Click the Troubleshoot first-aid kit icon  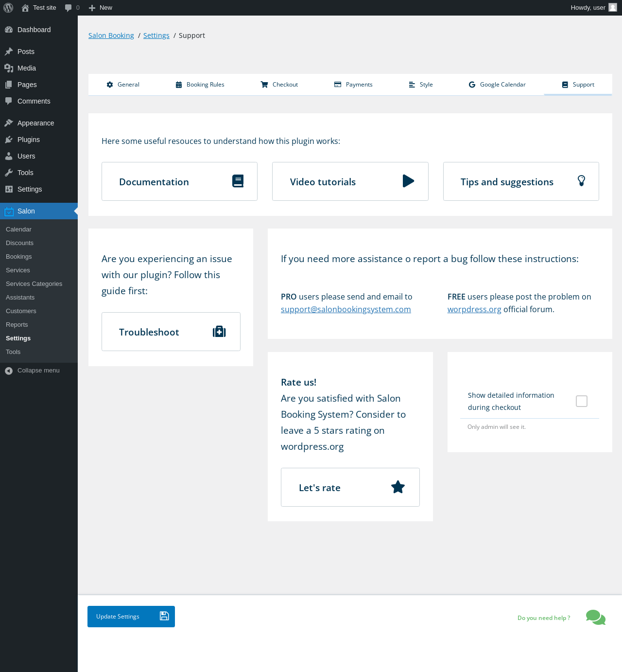pos(219,332)
